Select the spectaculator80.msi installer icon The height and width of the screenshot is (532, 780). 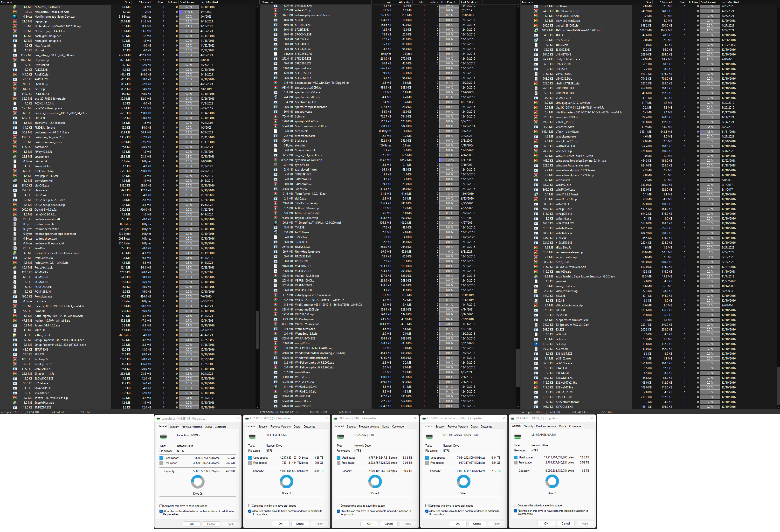276,97
